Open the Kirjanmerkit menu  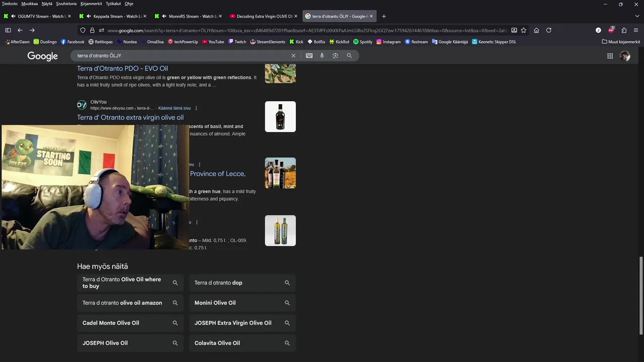tap(92, 4)
